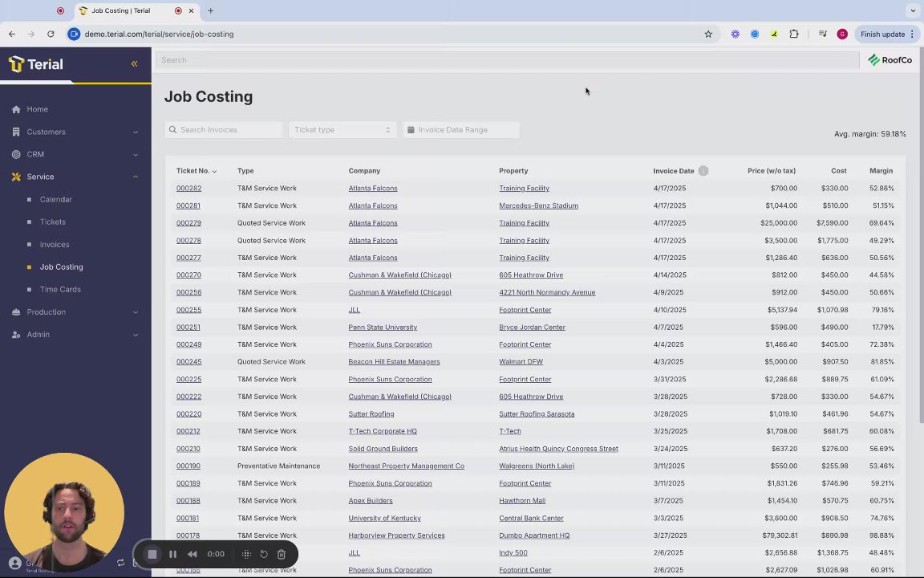Open the media controls icon in toolbar

point(823,35)
